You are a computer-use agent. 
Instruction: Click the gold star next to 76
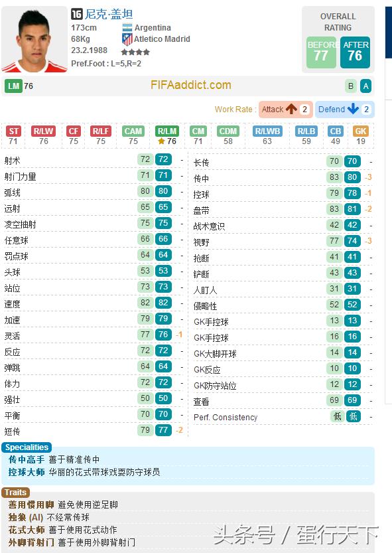[161, 141]
